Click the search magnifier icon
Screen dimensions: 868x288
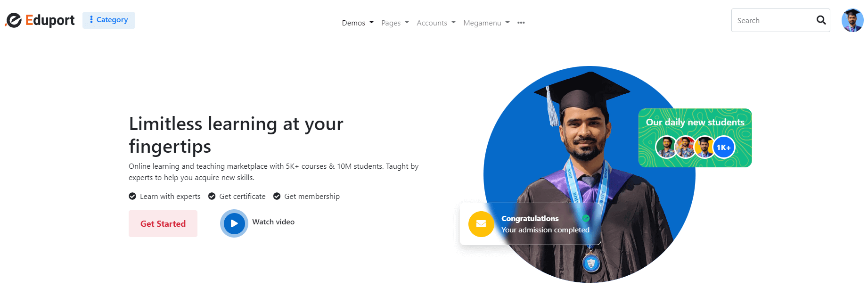point(821,20)
